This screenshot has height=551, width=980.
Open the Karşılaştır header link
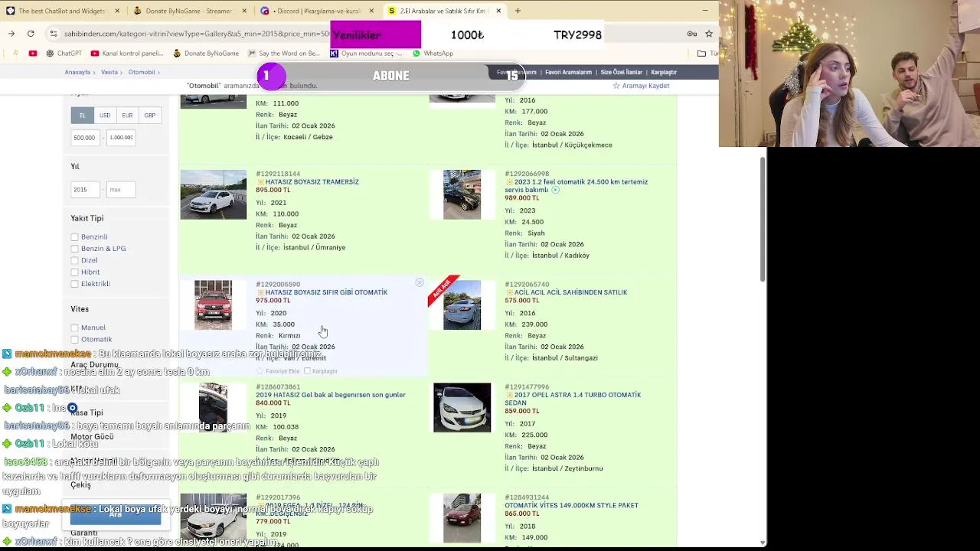[664, 73]
